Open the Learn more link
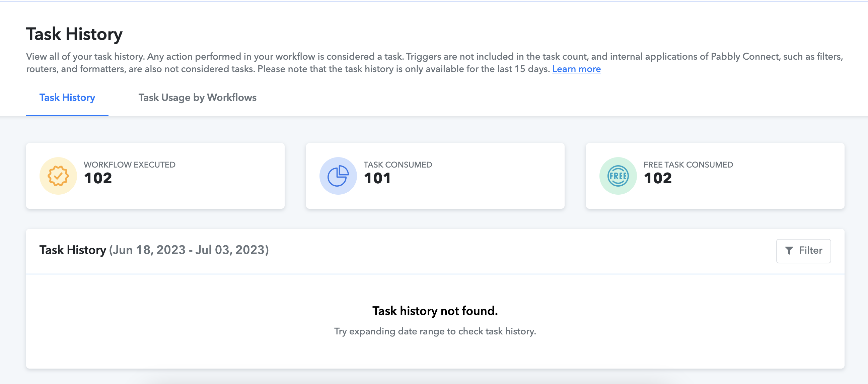This screenshot has width=868, height=384. click(x=576, y=69)
